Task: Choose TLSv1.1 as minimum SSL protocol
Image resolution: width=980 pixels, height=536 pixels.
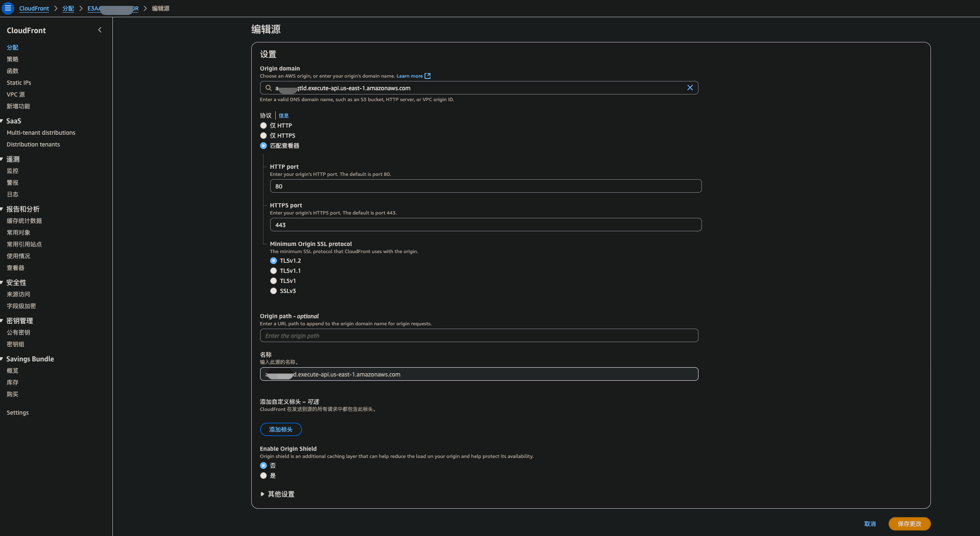Action: tap(274, 271)
